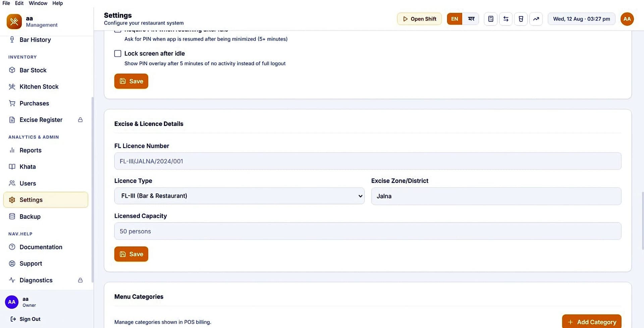Save the Excise & Licence Details
This screenshot has height=328, width=644.
pos(131,254)
